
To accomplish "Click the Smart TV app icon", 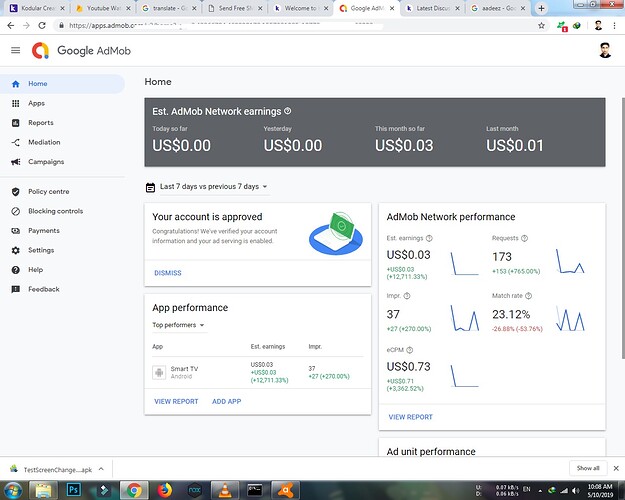I will (x=159, y=372).
